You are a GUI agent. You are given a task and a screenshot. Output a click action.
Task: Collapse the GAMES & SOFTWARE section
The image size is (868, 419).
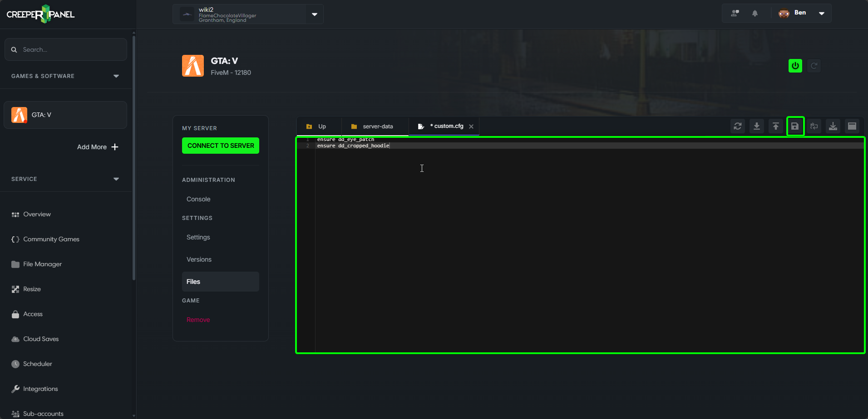pyautogui.click(x=116, y=76)
